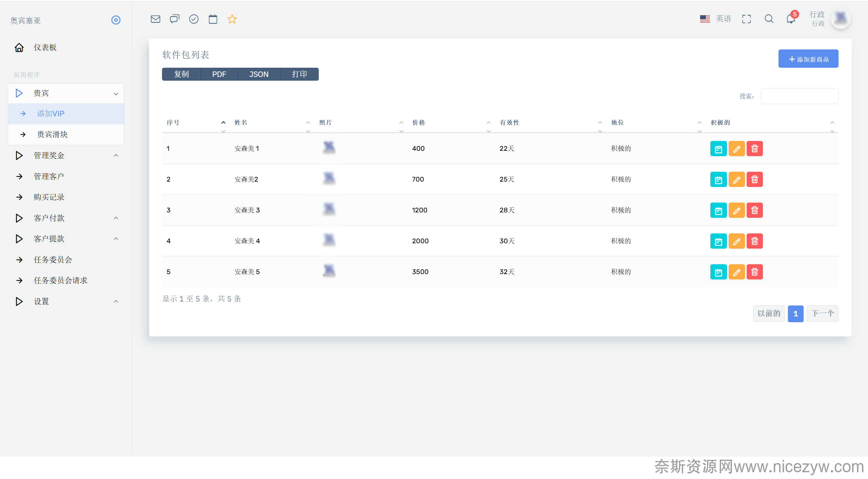868x479 pixels.
Task: Delete 安森美 4 with red trash
Action: click(x=755, y=241)
